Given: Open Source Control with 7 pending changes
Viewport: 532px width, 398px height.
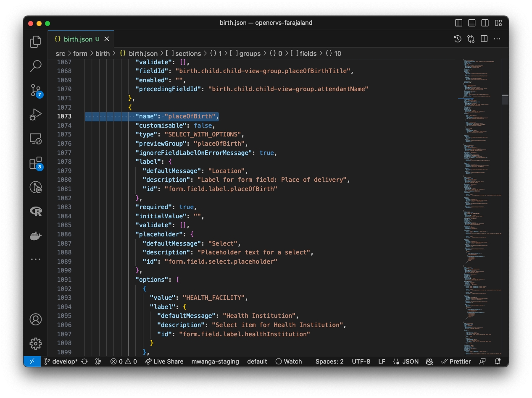Looking at the screenshot, I should (x=36, y=90).
